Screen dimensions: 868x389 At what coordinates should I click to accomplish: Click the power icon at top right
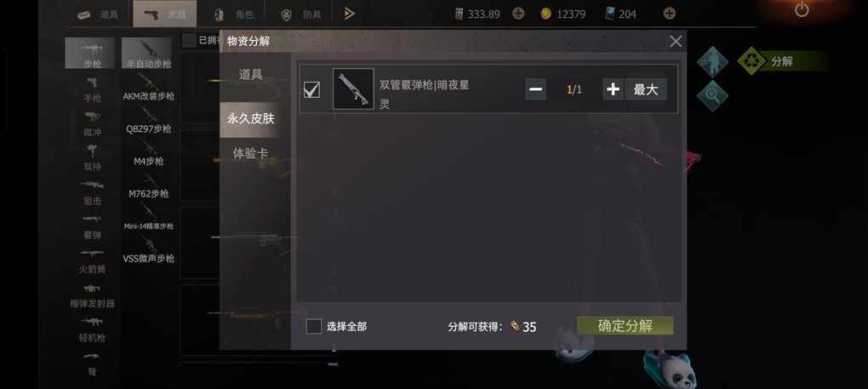pos(802,9)
